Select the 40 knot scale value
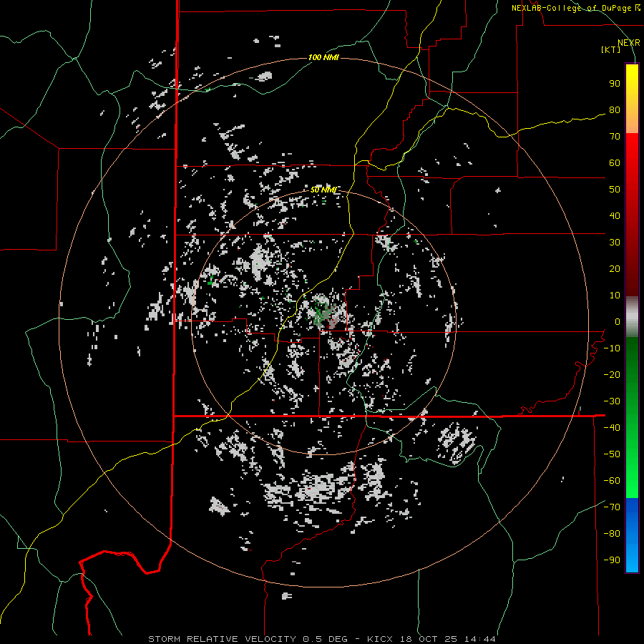 615,216
